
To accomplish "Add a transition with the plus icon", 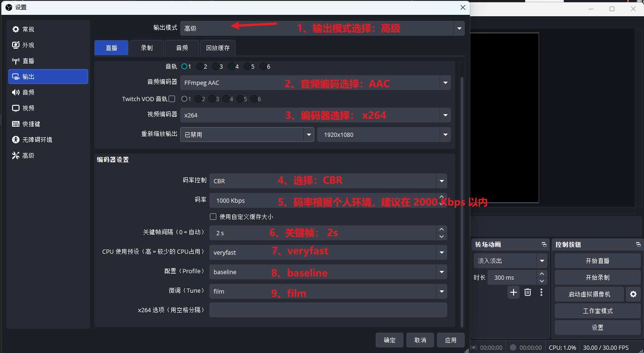I will point(513,292).
